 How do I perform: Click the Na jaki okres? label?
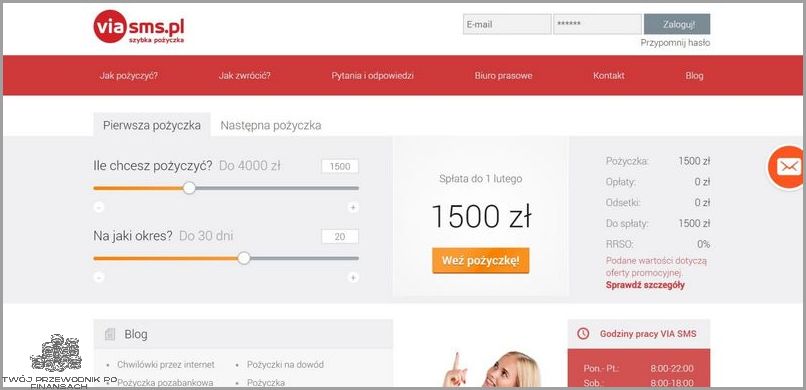134,236
